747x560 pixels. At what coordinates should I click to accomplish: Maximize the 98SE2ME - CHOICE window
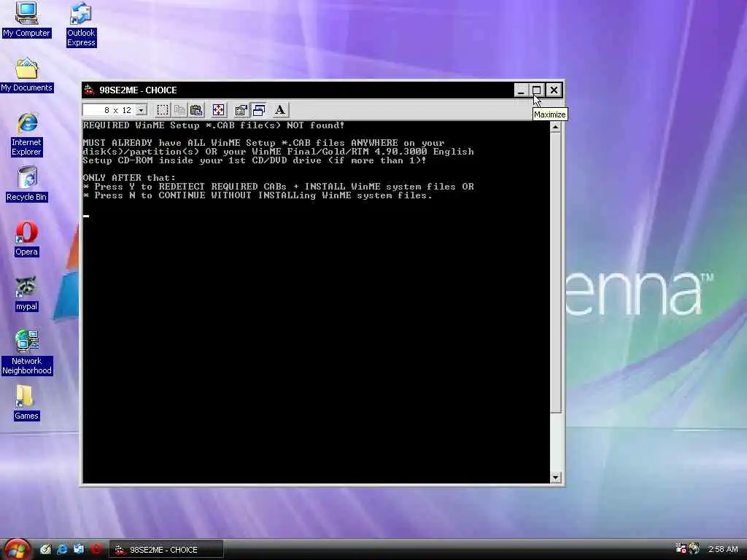536,90
